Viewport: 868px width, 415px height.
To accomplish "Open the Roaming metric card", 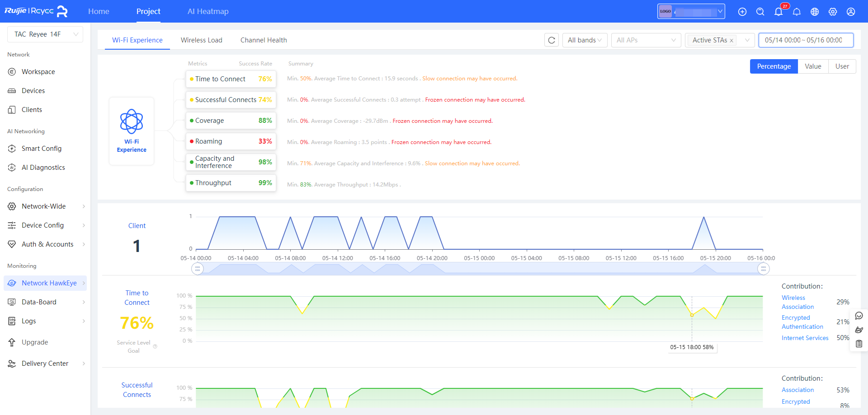I will tap(231, 141).
